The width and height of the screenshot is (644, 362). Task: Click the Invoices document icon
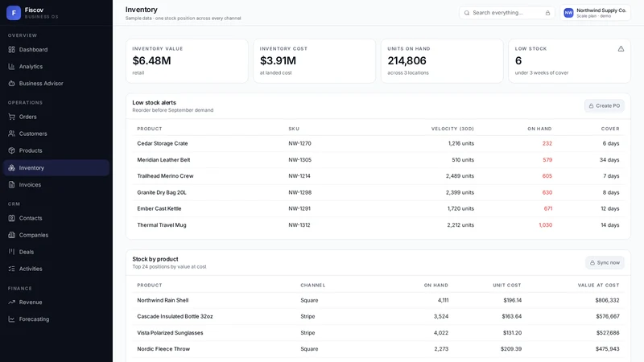11,185
